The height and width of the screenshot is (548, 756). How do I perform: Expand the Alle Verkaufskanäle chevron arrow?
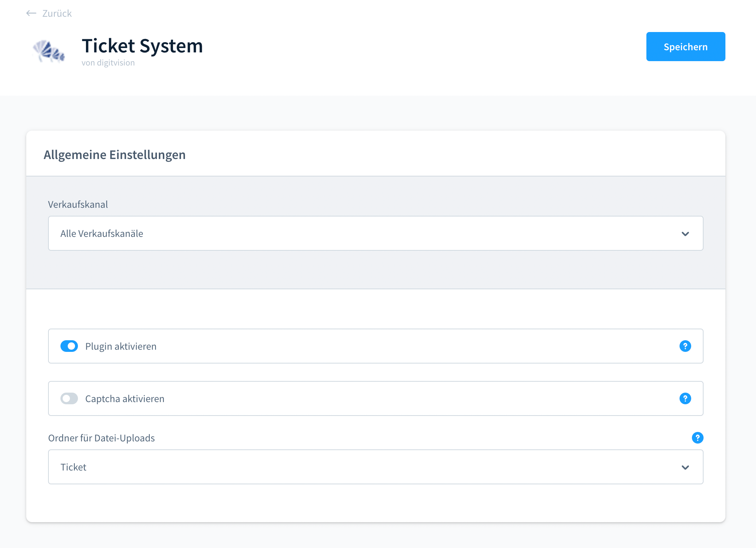pos(685,234)
